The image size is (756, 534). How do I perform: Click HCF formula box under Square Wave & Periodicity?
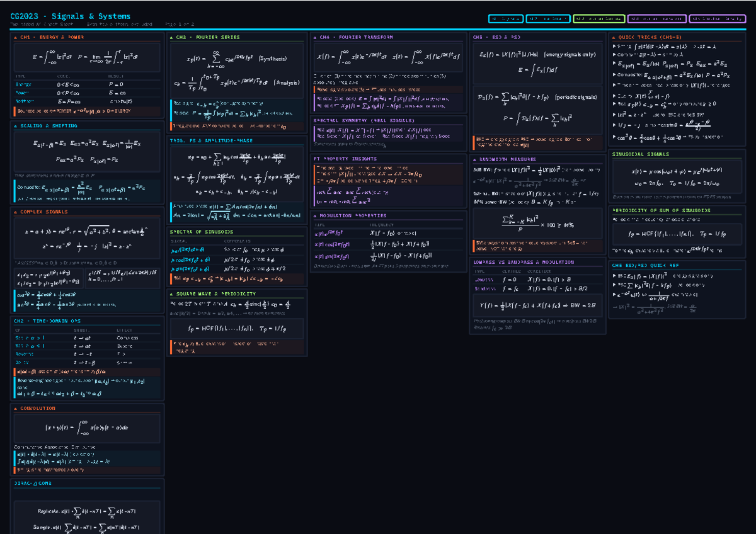coord(237,328)
